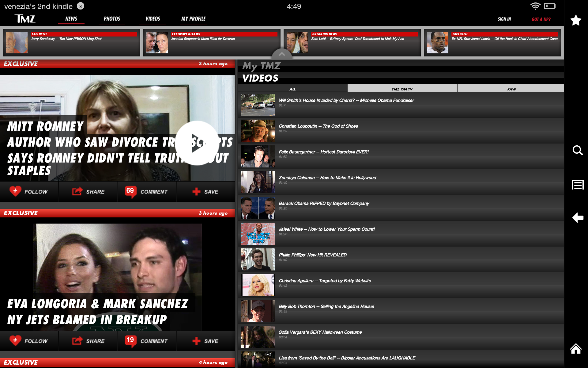Play the Mitt Romney video

tap(197, 143)
